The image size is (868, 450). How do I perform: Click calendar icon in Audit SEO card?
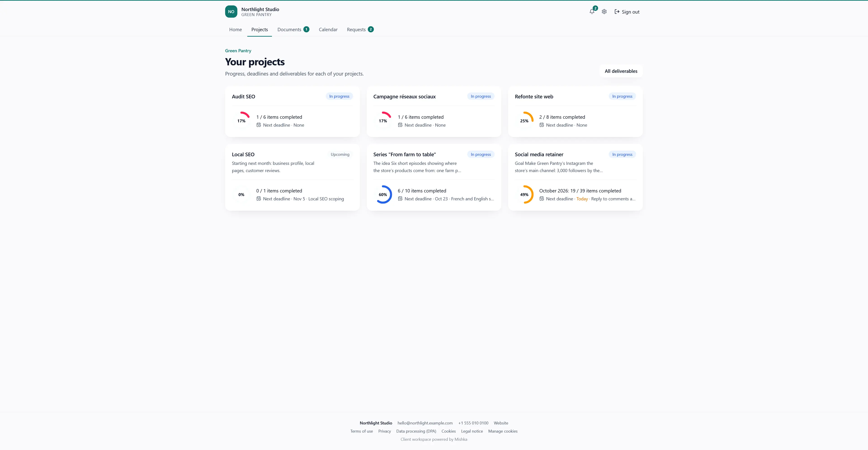click(259, 125)
